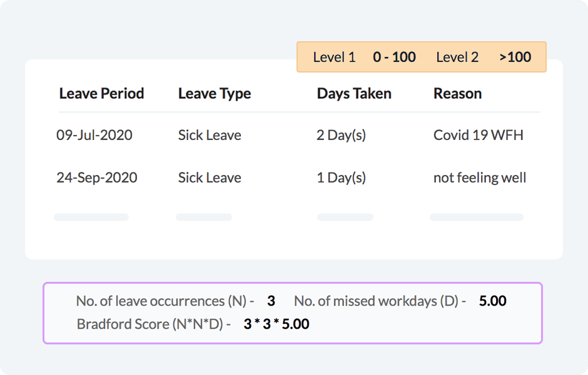Click the Leave Type column header
588x375 pixels.
point(215,94)
